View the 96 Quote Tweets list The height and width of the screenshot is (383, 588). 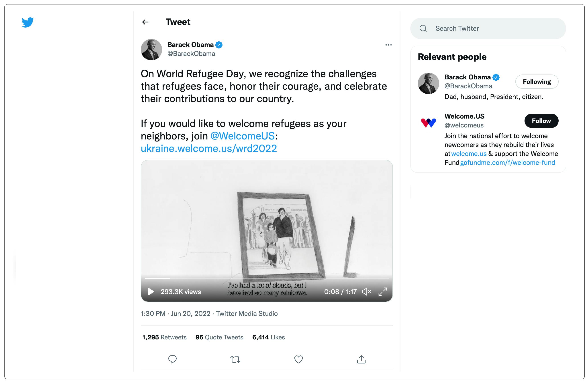click(219, 337)
